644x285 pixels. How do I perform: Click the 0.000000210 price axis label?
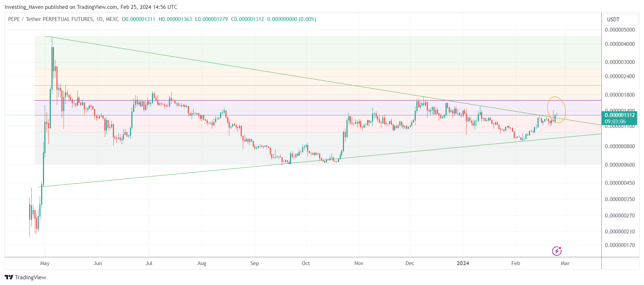click(620, 231)
